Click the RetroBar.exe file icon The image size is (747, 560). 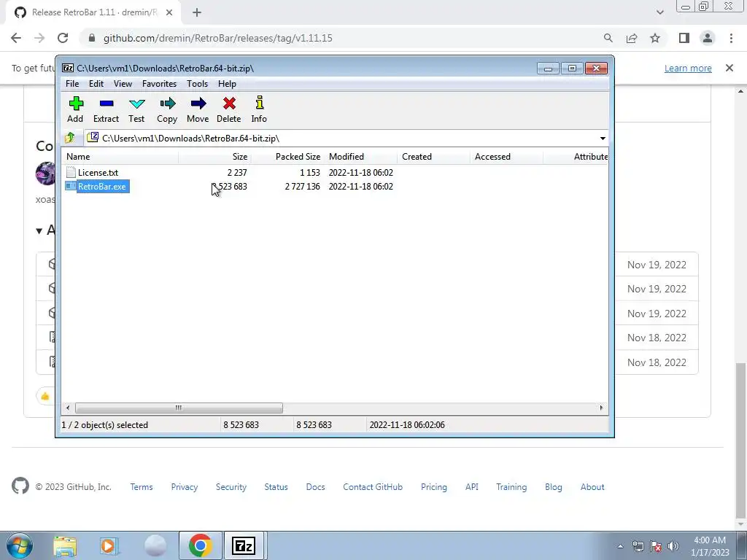[71, 186]
